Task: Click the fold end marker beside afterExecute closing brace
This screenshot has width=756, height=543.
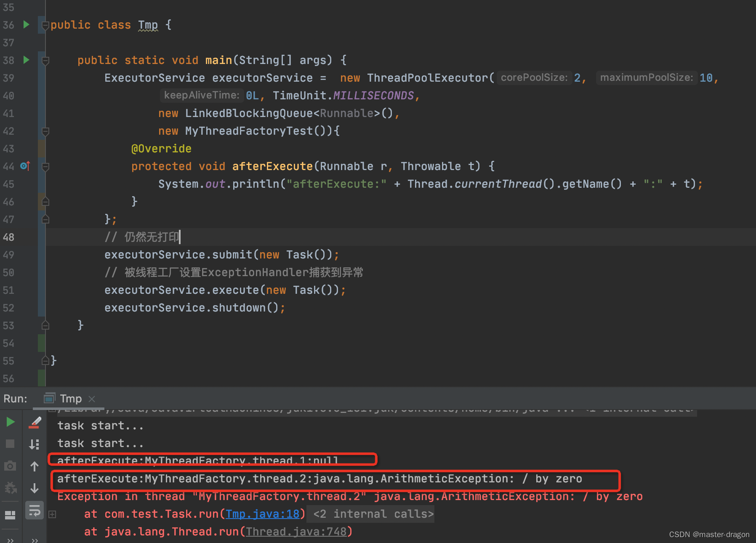Action: [x=45, y=202]
